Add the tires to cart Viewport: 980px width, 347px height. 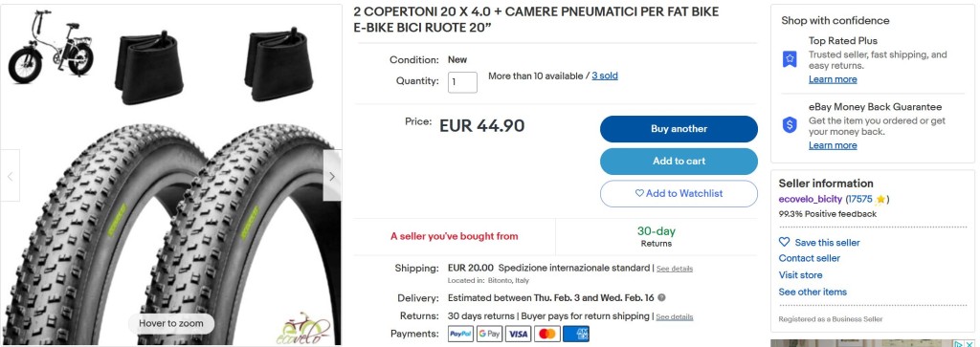[x=679, y=161]
